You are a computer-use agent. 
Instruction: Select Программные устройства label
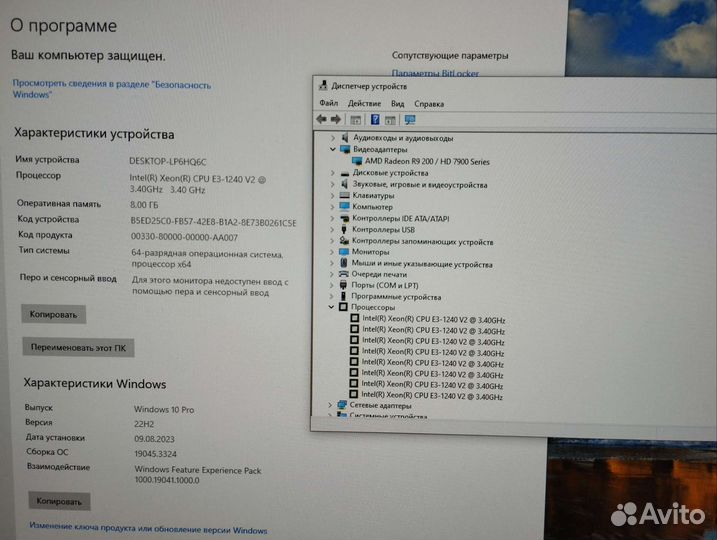point(396,297)
